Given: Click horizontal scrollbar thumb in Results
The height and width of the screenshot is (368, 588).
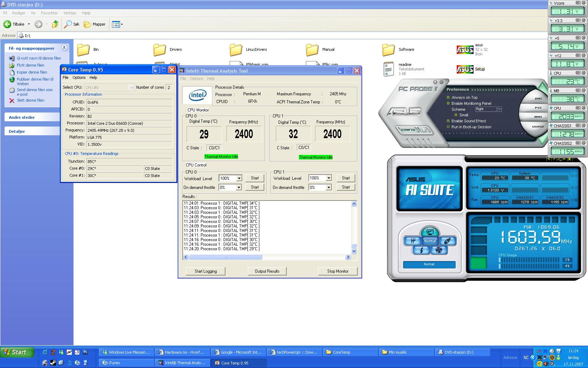Looking at the screenshot, I should [225, 257].
